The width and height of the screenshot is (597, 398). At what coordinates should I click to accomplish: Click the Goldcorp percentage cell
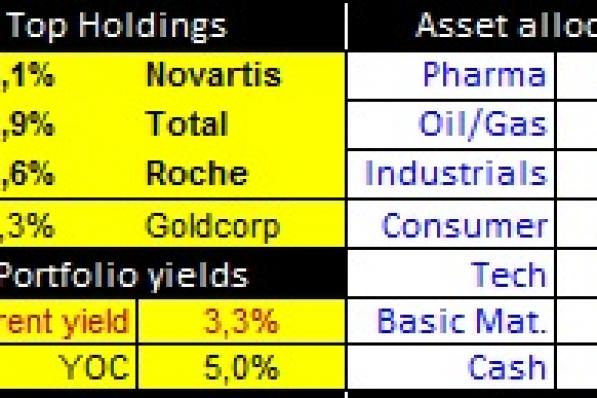[27, 226]
